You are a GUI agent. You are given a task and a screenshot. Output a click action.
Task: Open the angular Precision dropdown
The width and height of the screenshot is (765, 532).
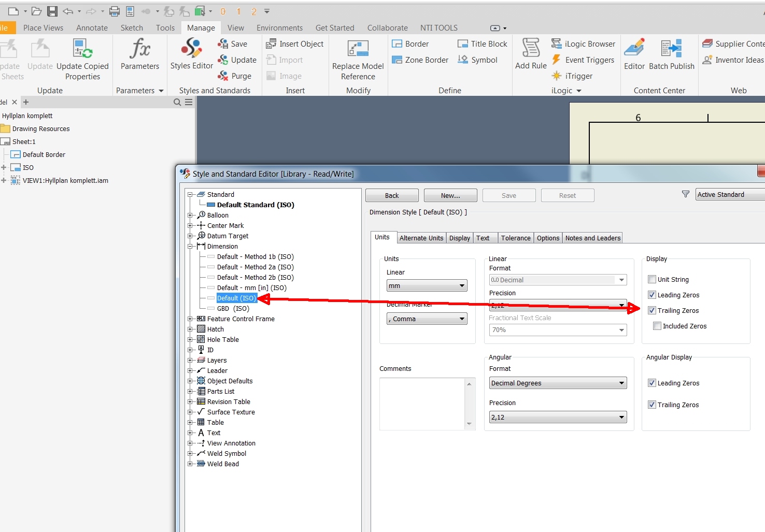(558, 418)
